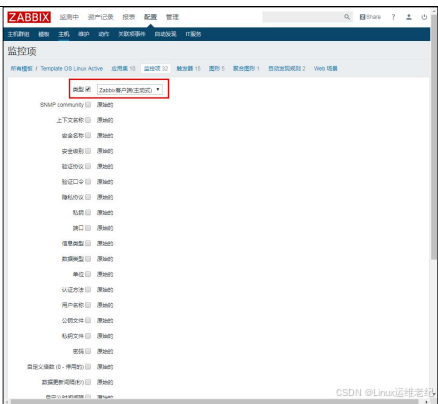This screenshot has width=438, height=404.
Task: Check the 认证方法 checkbox
Action: pos(88,289)
